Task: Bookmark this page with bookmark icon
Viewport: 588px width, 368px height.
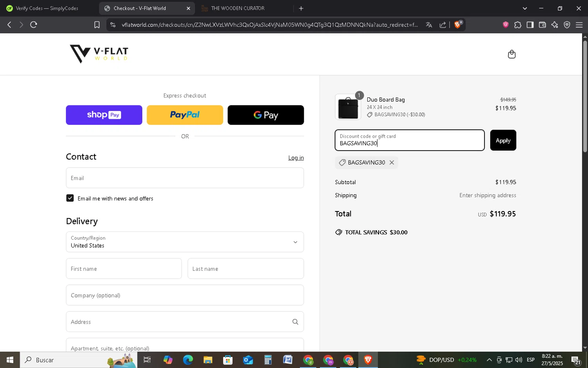Action: [97, 25]
